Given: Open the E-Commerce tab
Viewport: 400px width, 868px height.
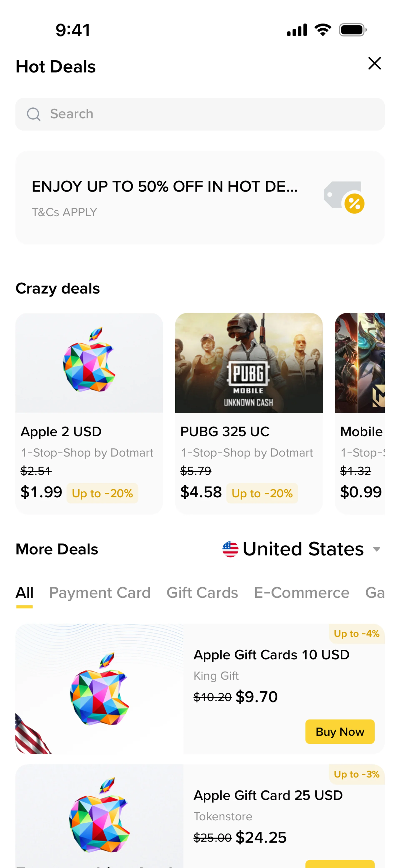Looking at the screenshot, I should tap(302, 593).
